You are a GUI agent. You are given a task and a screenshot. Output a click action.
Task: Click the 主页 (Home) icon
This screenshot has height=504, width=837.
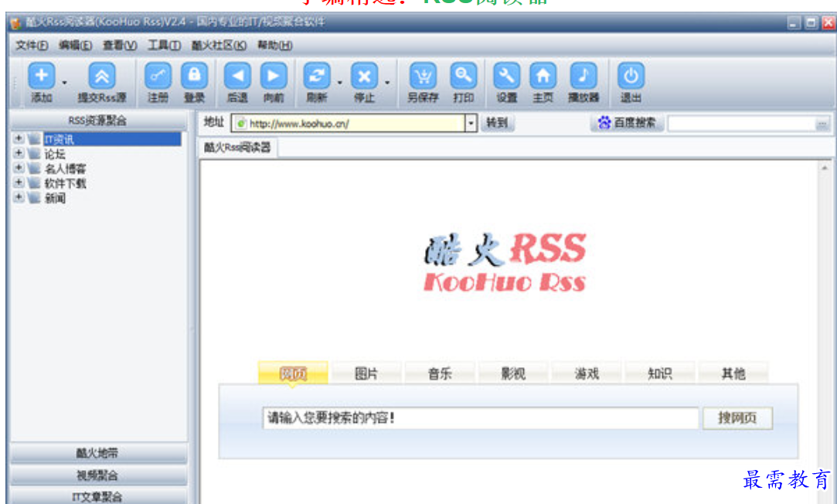point(543,76)
